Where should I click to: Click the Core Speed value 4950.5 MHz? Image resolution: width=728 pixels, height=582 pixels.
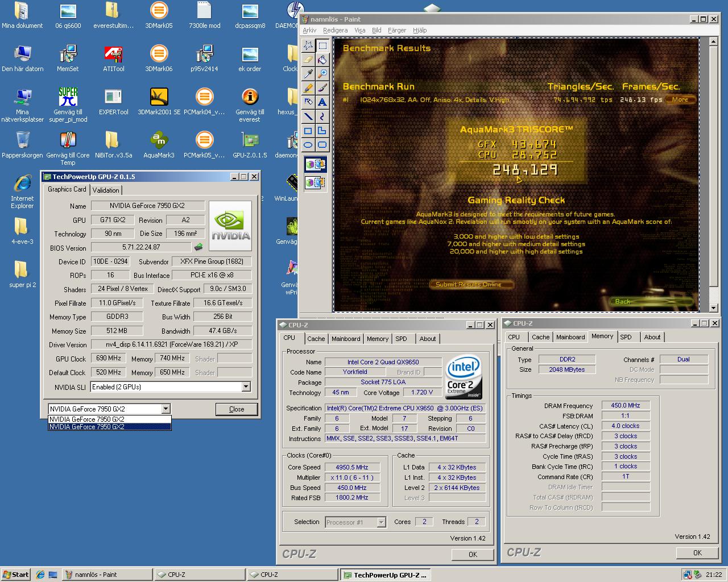tap(352, 467)
